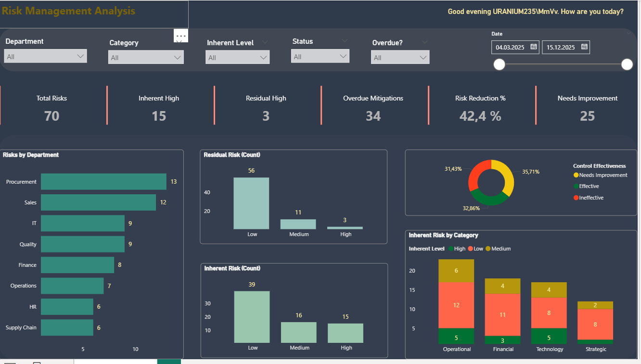Open the Department slicer dropdown
The width and height of the screenshot is (641, 364).
click(x=46, y=56)
